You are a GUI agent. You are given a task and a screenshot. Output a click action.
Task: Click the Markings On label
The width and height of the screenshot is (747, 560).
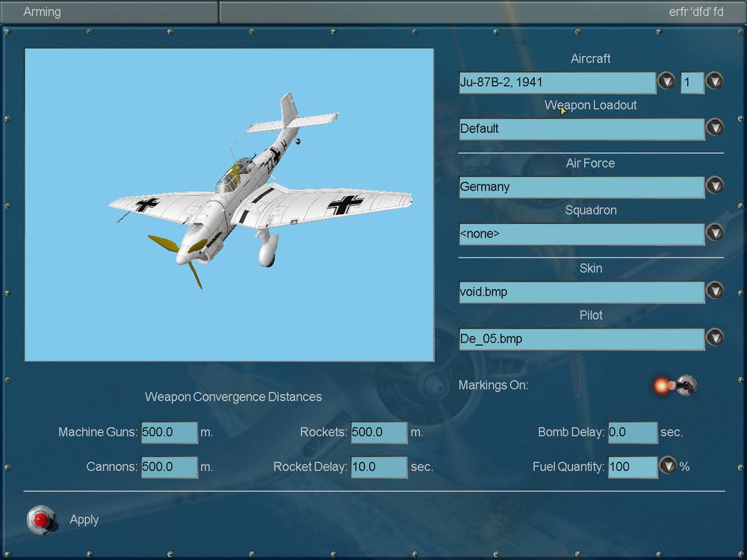(493, 385)
